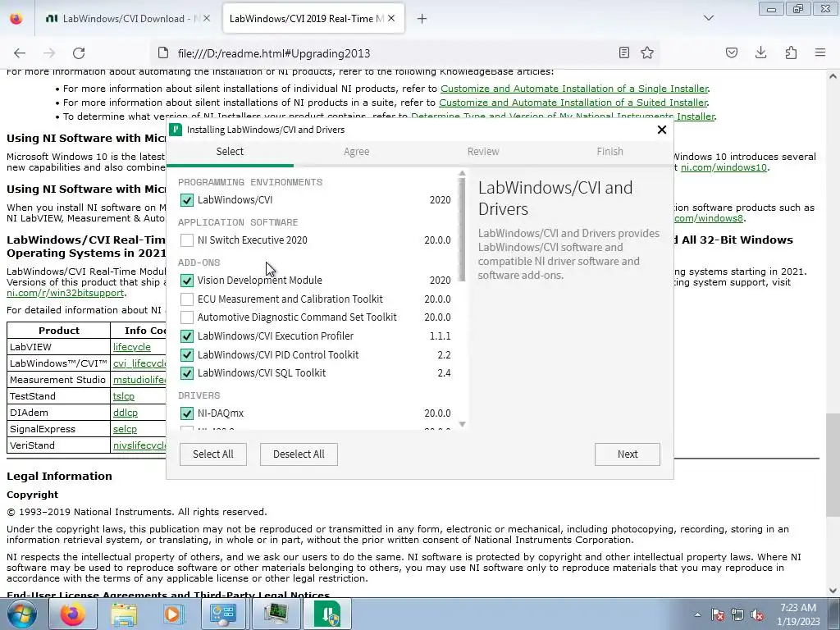Viewport: 840px width, 630px height.
Task: Open the lifecycle link for LabVIEW
Action: [132, 347]
